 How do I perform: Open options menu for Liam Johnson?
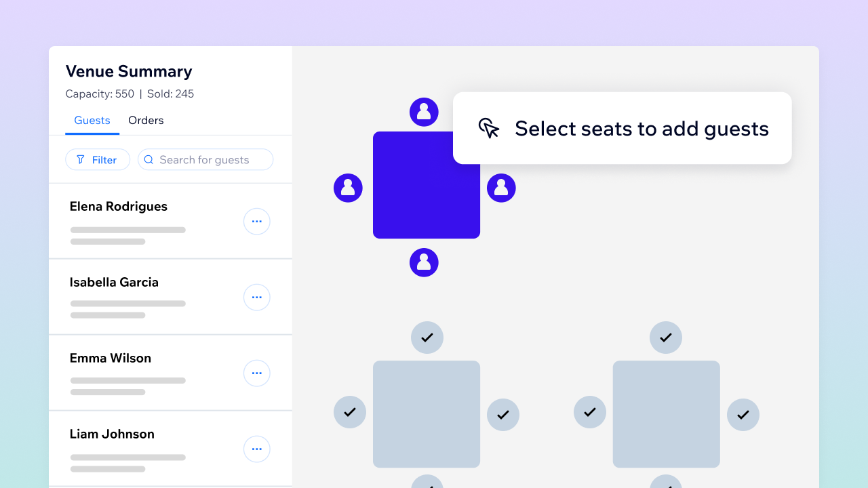pos(256,449)
